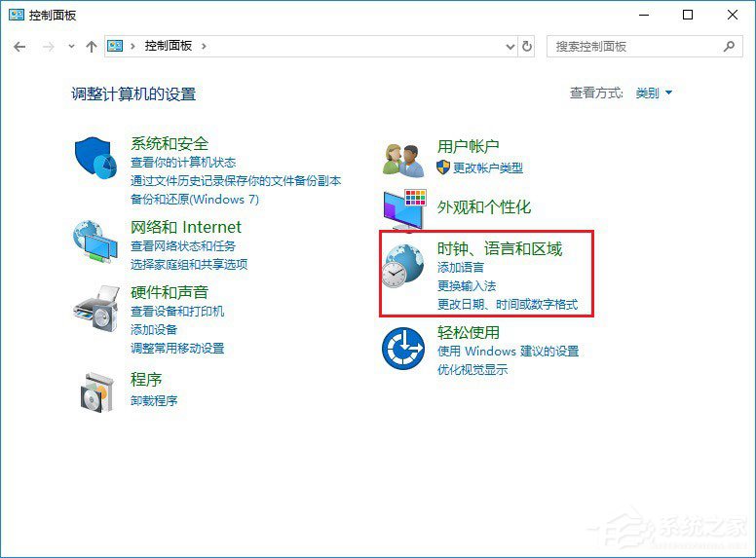Viewport: 756px width, 558px height.
Task: Select the 控制面板 breadcrumb segment
Action: (x=169, y=46)
